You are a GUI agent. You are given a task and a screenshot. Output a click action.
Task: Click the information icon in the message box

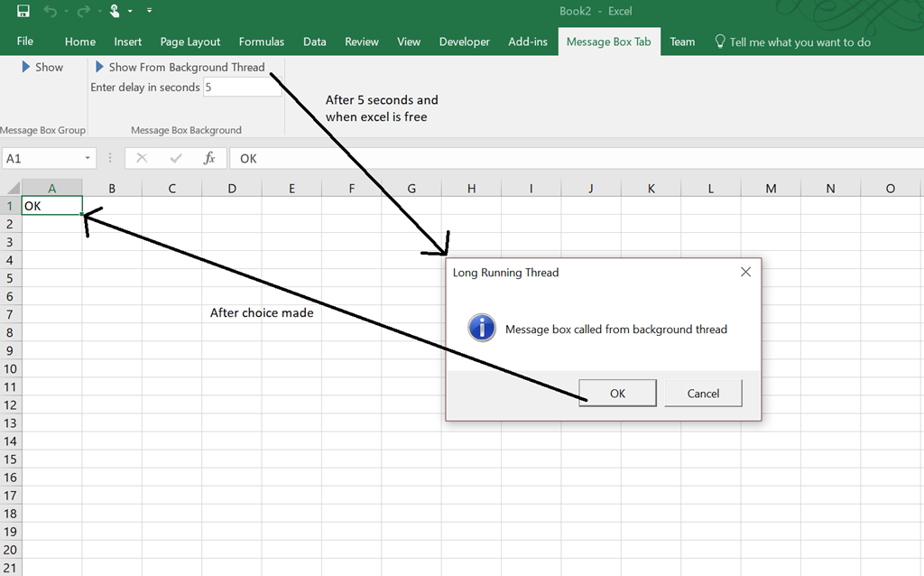[x=481, y=328]
